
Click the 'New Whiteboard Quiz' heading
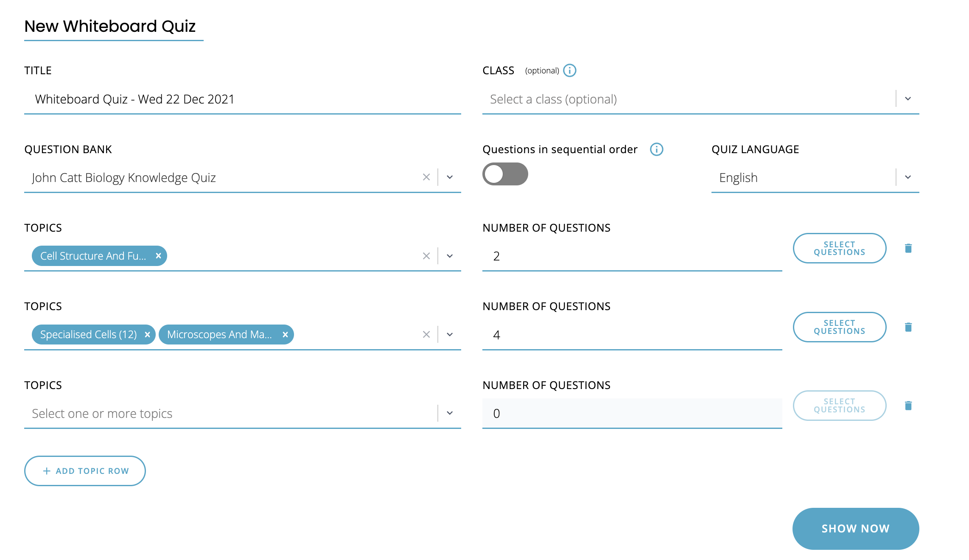tap(110, 26)
